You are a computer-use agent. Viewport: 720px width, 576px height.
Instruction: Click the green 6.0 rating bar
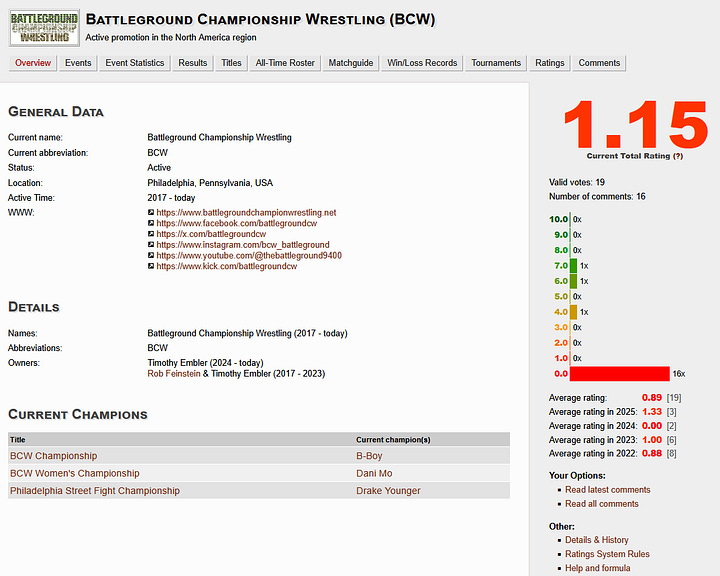573,281
